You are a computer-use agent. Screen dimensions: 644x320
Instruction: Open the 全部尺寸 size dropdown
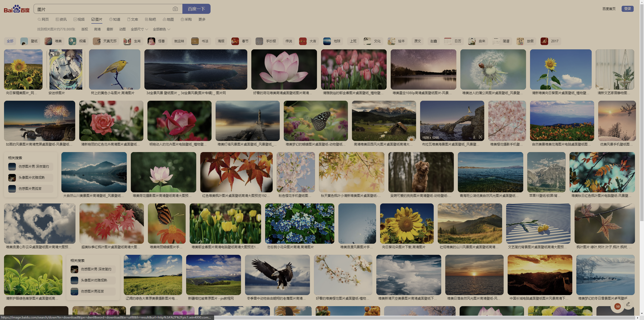[139, 29]
